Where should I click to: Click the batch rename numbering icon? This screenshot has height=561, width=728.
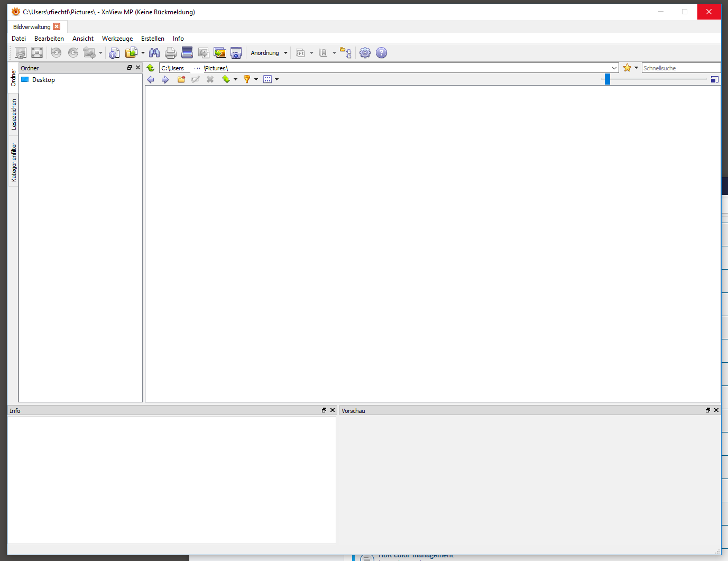click(300, 53)
